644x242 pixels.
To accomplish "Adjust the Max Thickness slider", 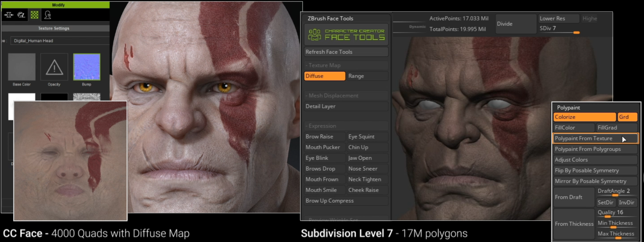I will point(617,234).
